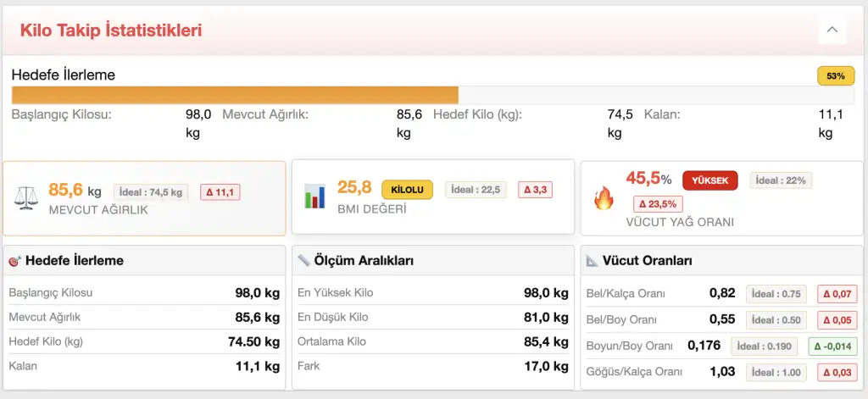Click the Göğüs/Kalça Oranı Δ 0,03 badge

click(x=837, y=373)
